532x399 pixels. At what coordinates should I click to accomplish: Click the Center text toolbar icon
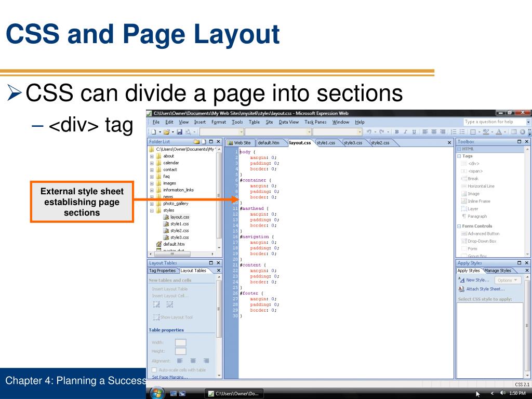[x=434, y=131]
